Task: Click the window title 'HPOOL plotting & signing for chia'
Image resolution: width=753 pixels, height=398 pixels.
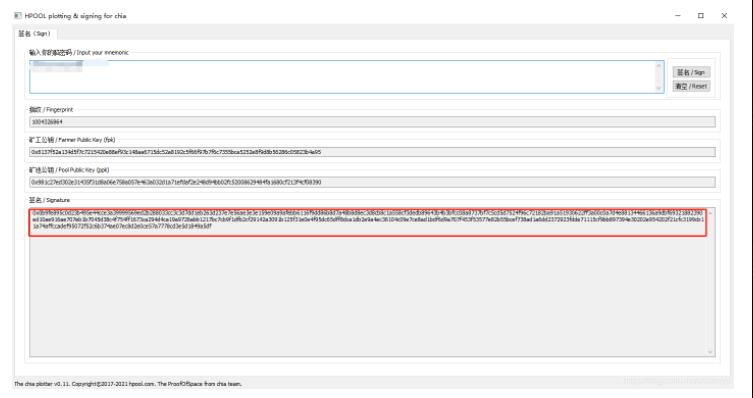Action: (x=75, y=16)
